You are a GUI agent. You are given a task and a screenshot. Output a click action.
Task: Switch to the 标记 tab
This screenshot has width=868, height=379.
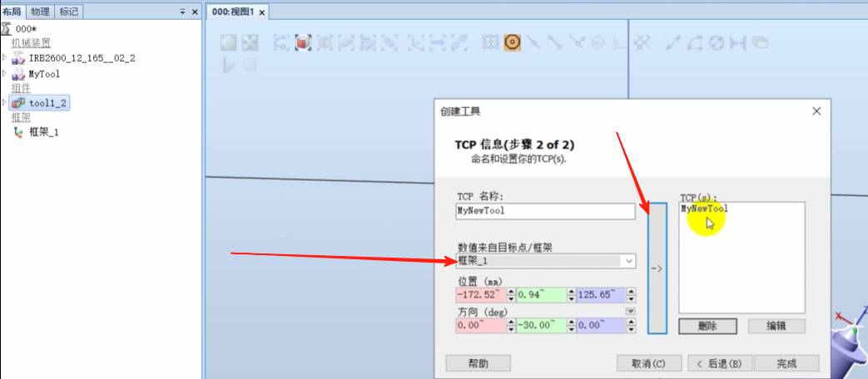68,12
